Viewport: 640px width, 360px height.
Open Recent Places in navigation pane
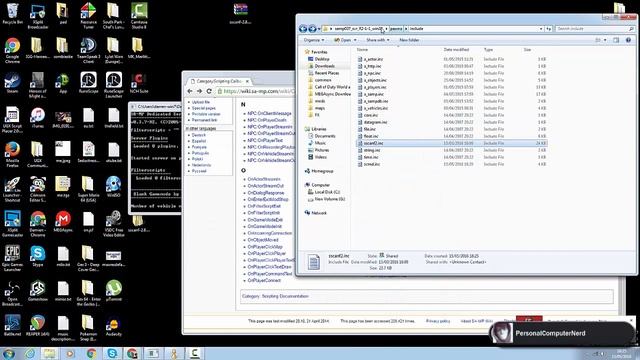click(327, 73)
